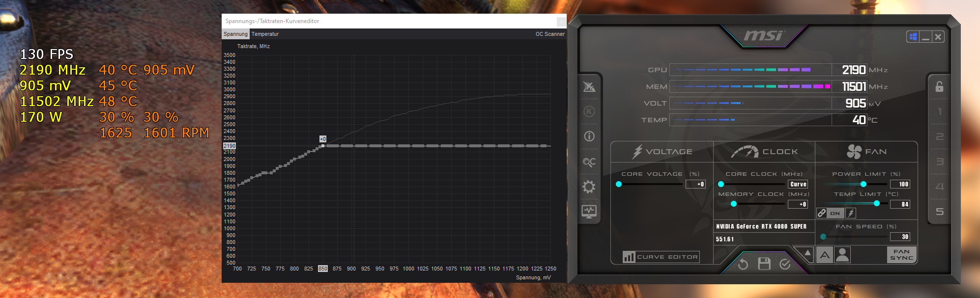Switch to the Spannung tab
Image resolution: width=980 pixels, height=298 pixels.
click(235, 34)
